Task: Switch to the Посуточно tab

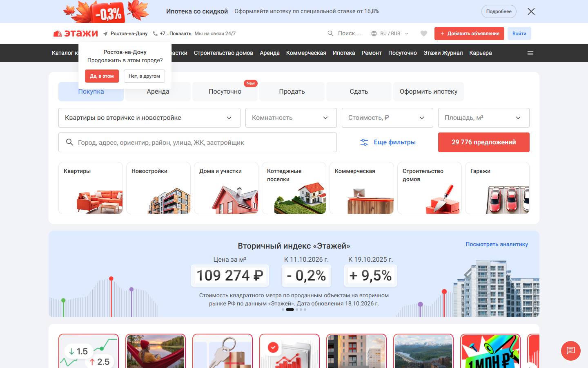Action: click(225, 92)
